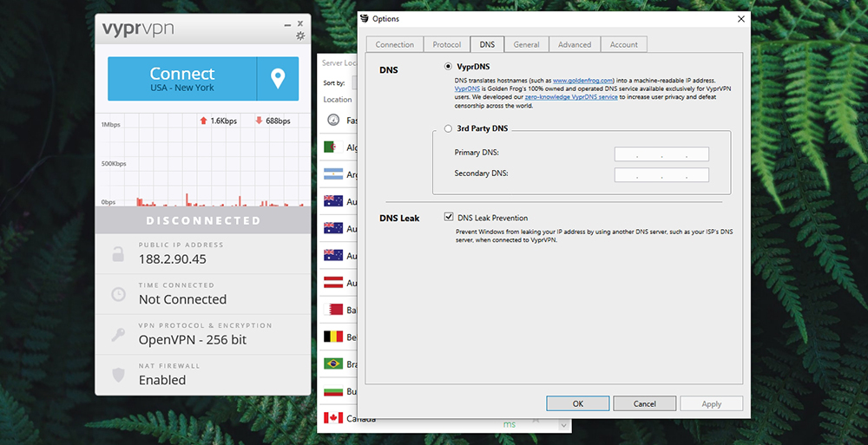Select the Bulgaria flag in server list

coord(333,390)
